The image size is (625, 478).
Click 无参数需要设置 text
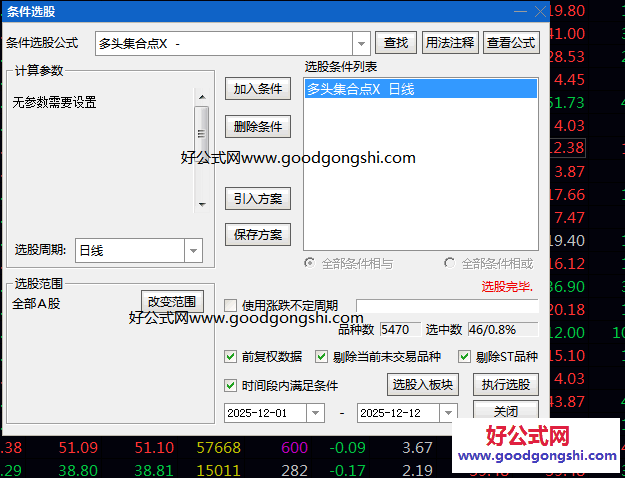(54, 102)
